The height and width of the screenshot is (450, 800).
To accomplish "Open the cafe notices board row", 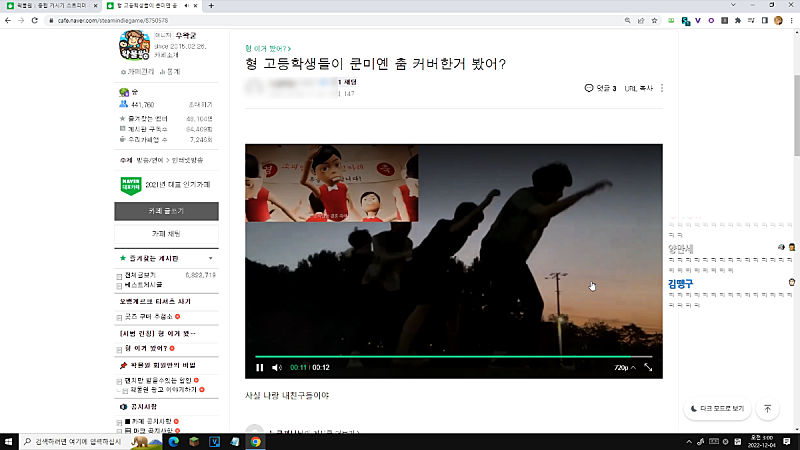I will pos(148,421).
